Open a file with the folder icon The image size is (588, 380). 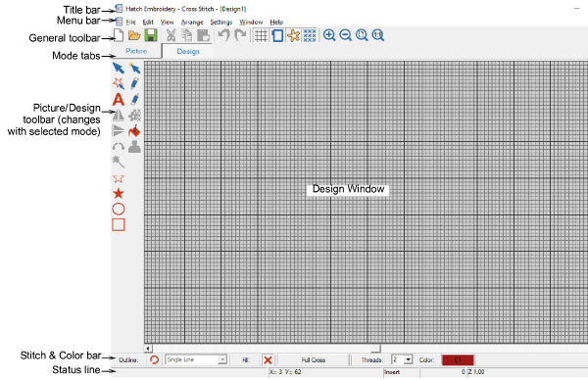tap(134, 35)
